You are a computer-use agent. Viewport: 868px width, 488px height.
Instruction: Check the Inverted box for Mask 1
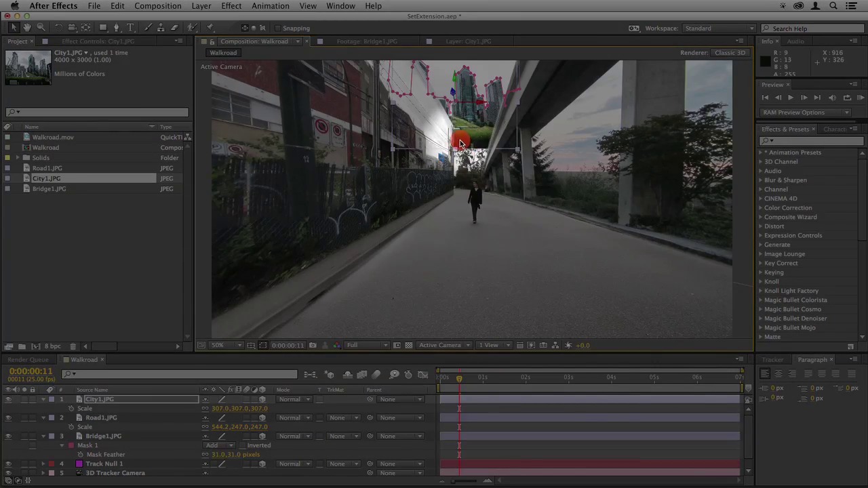242,445
